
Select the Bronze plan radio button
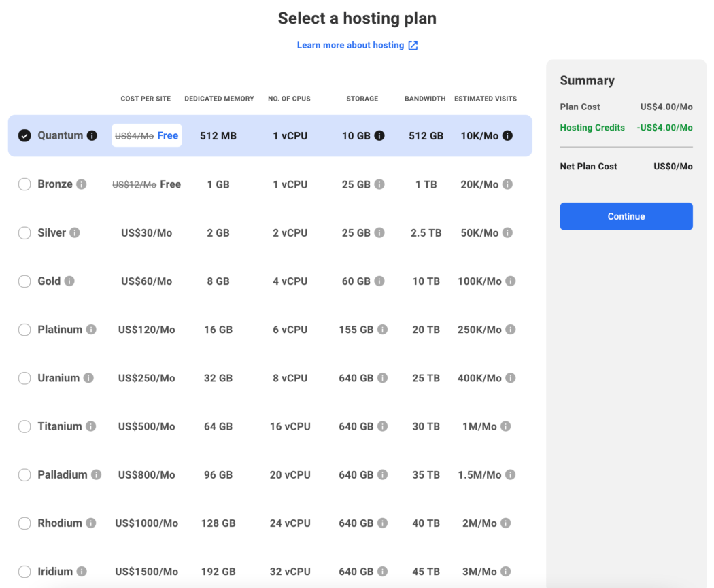click(x=24, y=184)
